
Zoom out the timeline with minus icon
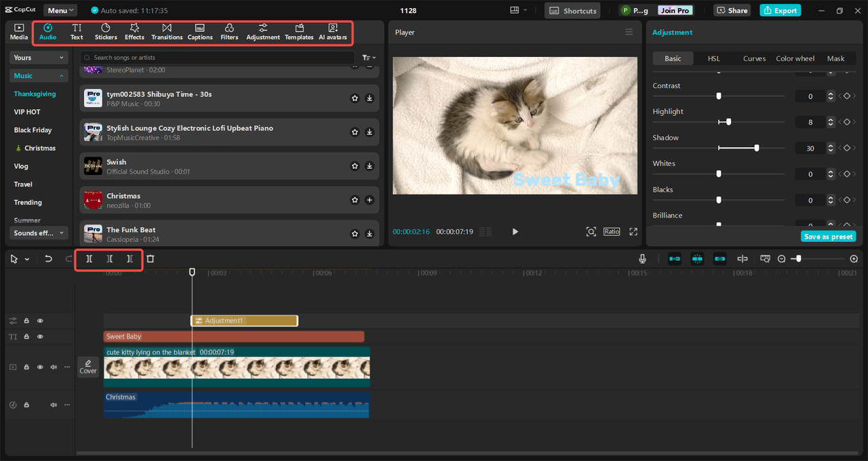[781, 259]
